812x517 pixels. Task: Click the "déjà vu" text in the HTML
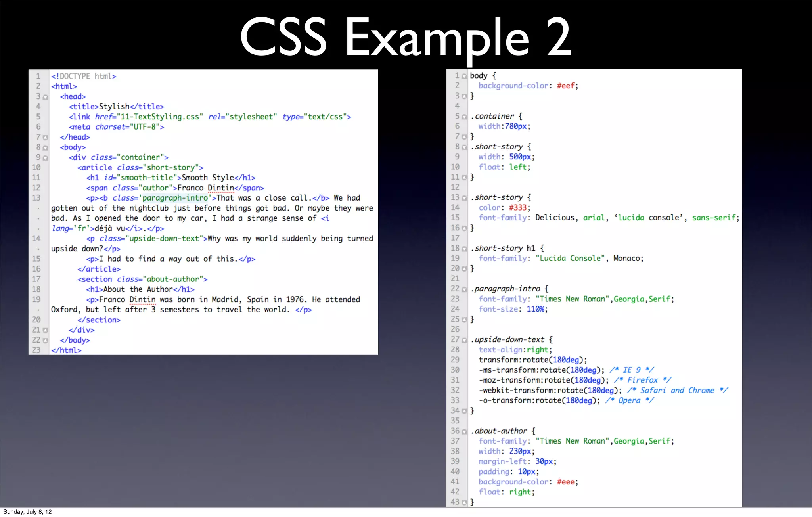coord(110,228)
